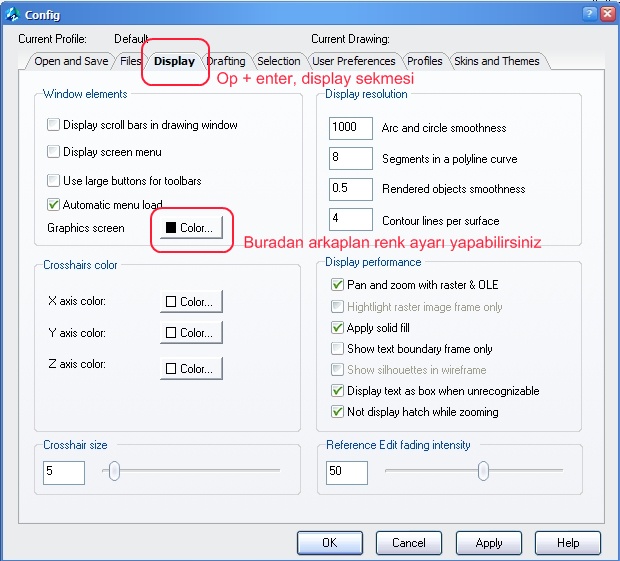The width and height of the screenshot is (620, 561).
Task: Click the Apply button
Action: tap(489, 543)
